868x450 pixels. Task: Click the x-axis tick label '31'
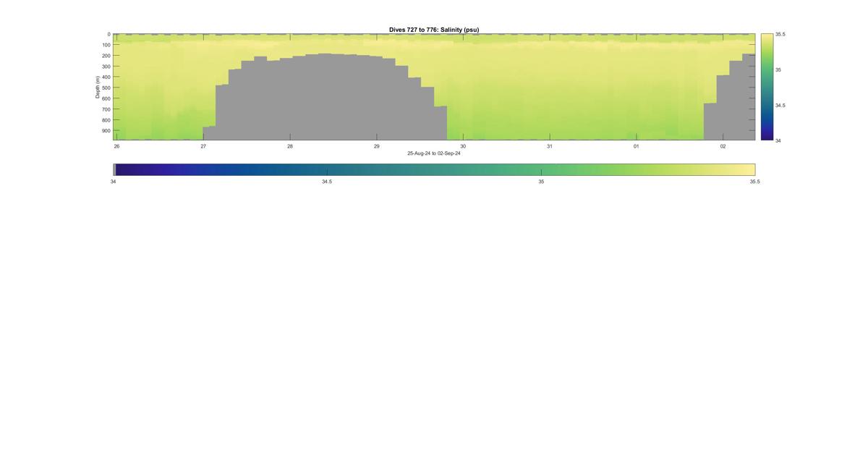pos(550,146)
